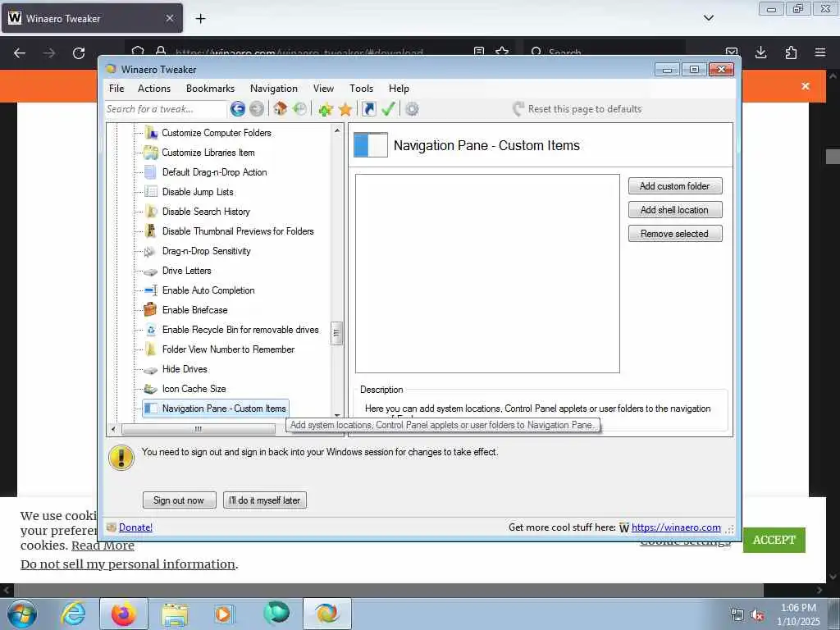Click Remove selected button
Viewport: 840px width, 630px height.
click(x=675, y=234)
